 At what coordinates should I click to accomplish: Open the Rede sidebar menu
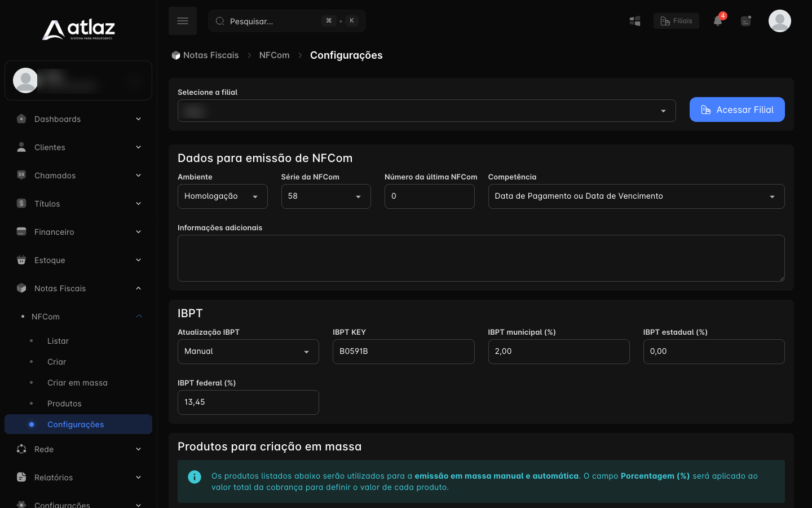tap(78, 449)
